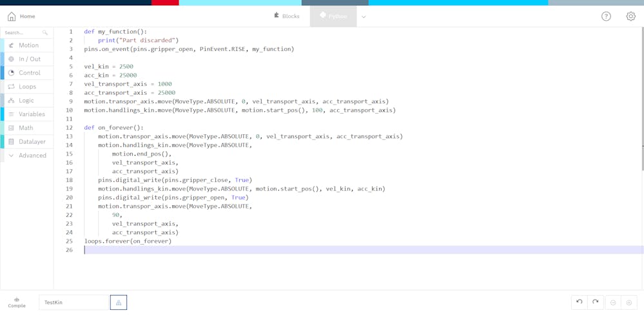Click 'acc_transport_axis = 25000' line

tap(130, 93)
